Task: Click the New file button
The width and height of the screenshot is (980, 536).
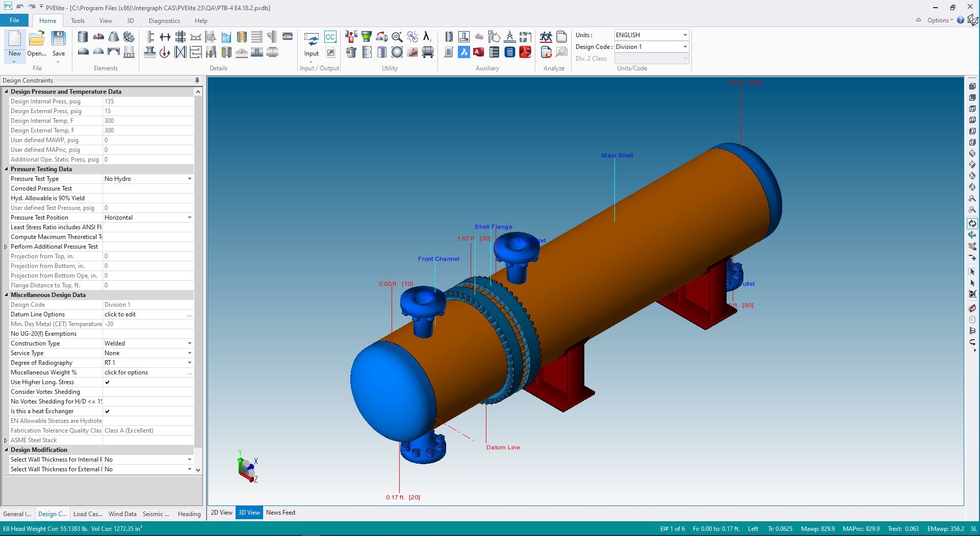Action: click(x=15, y=46)
